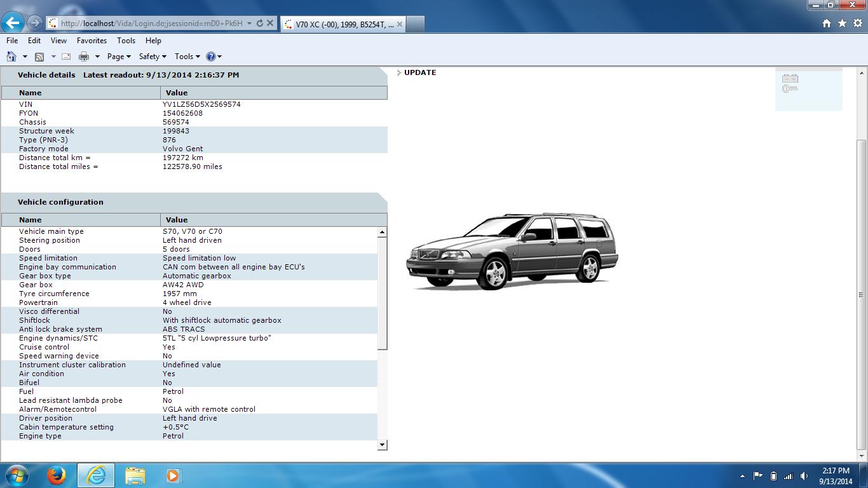Launch Firefox from the taskbar
This screenshot has height=488, width=868.
57,475
